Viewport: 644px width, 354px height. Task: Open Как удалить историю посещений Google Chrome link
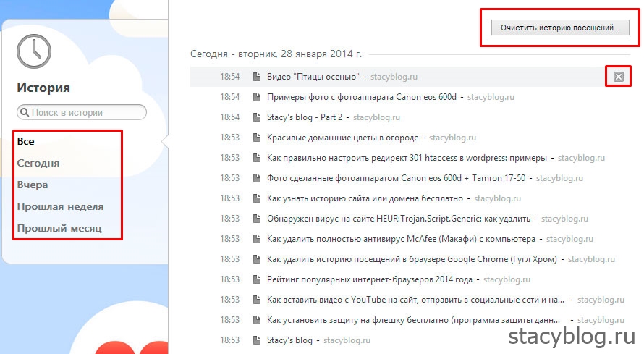(x=412, y=259)
